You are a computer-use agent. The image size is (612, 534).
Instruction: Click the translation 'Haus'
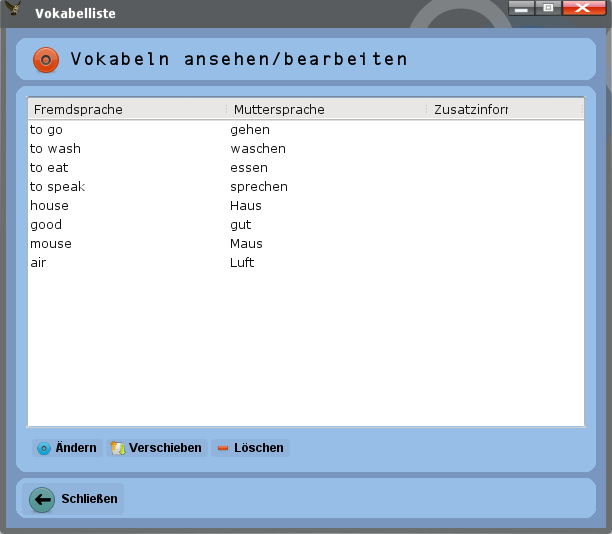[x=246, y=206]
